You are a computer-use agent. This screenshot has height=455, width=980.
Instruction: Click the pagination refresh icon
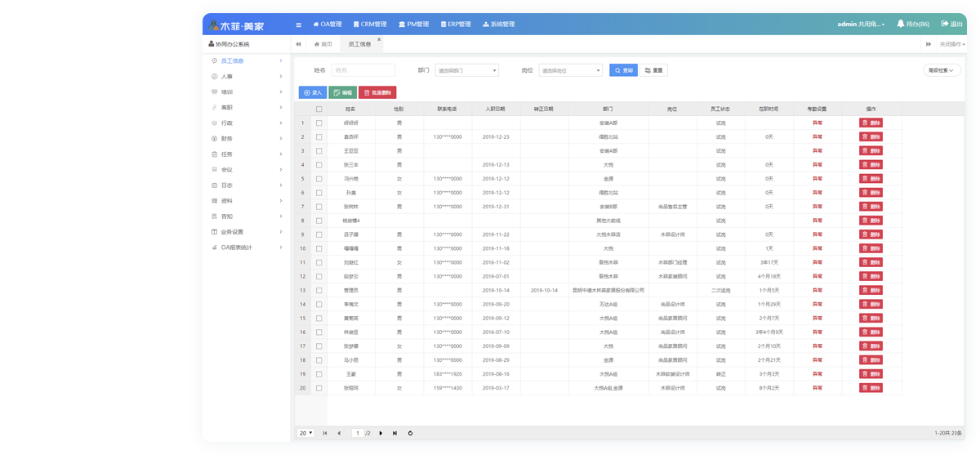click(x=410, y=433)
